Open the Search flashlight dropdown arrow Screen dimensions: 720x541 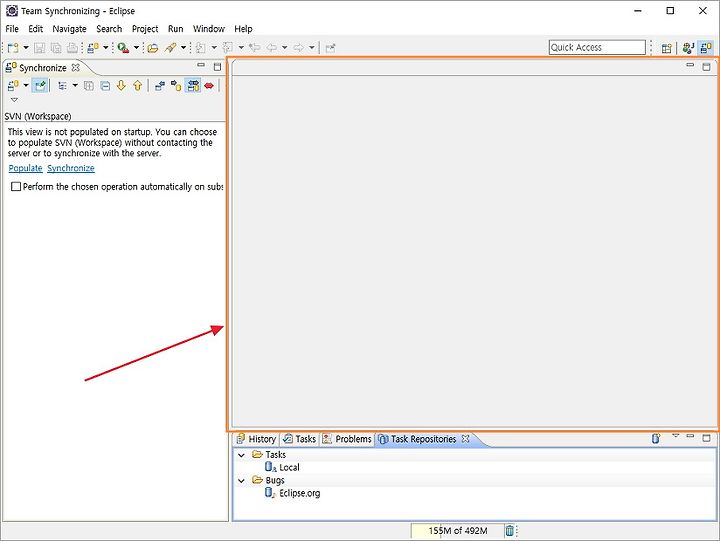point(183,48)
